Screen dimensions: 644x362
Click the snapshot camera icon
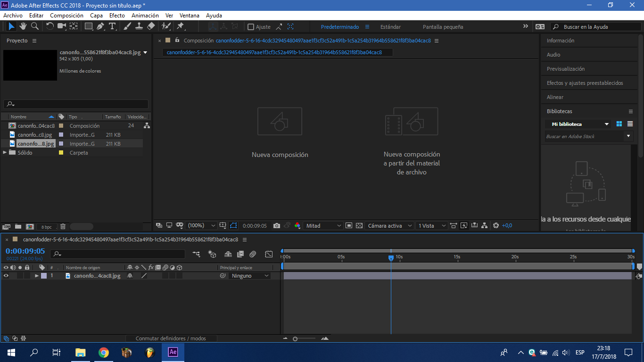tap(277, 226)
